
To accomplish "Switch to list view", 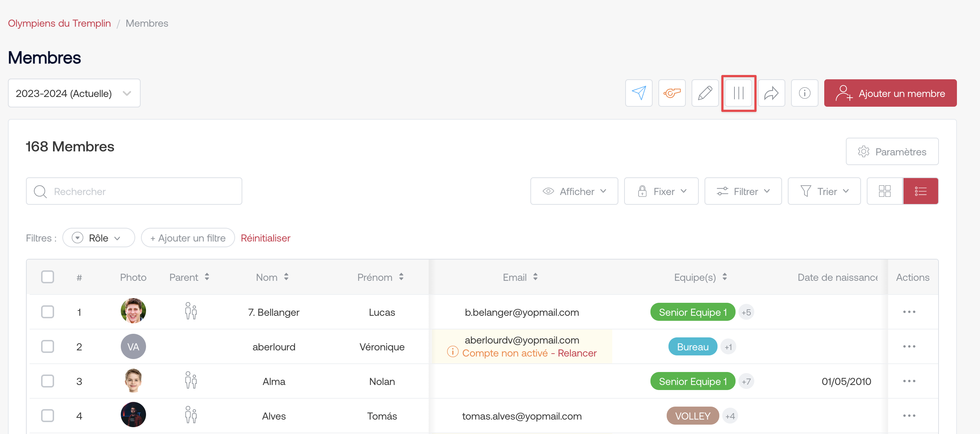I will point(920,191).
